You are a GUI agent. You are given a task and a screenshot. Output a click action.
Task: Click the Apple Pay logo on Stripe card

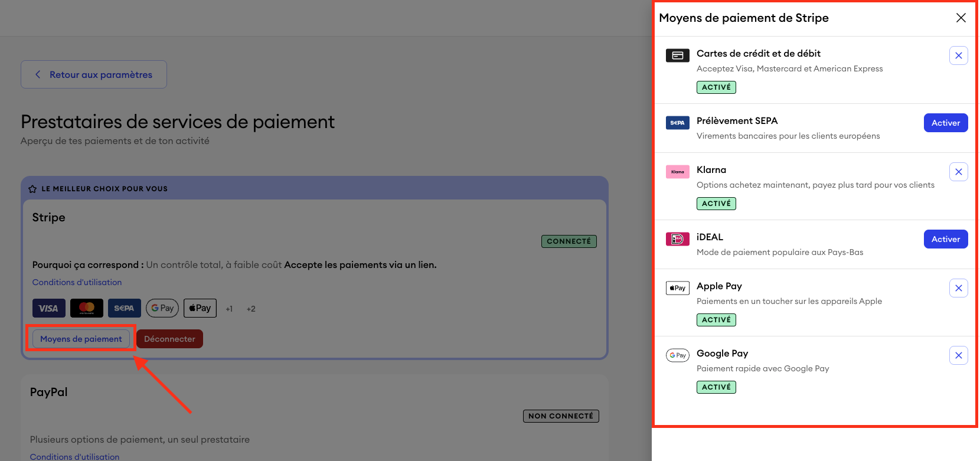tap(200, 308)
